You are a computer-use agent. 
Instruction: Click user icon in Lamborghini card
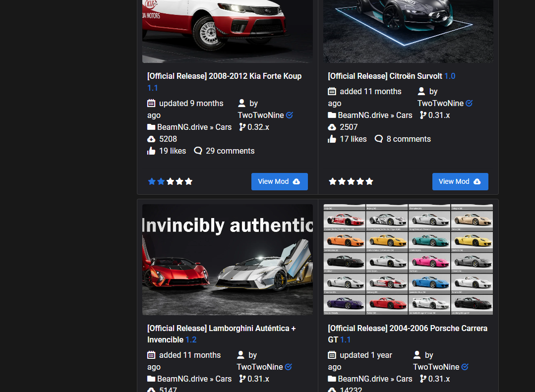(240, 355)
